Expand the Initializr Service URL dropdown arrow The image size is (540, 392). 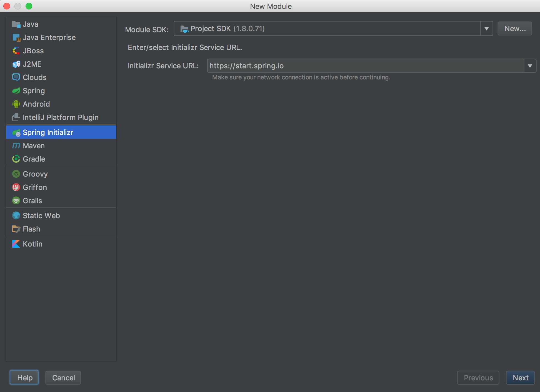[530, 66]
